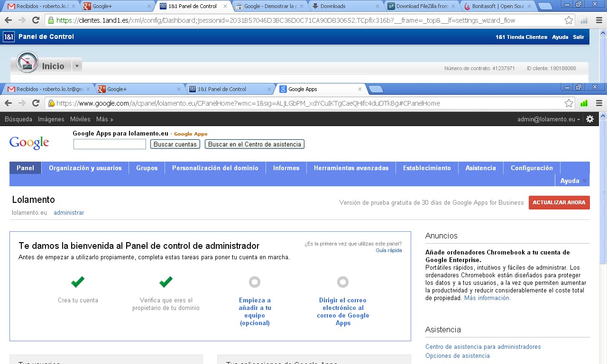Click Imágenes in Google bar
Image resolution: width=607 pixels, height=364 pixels.
pyautogui.click(x=51, y=119)
